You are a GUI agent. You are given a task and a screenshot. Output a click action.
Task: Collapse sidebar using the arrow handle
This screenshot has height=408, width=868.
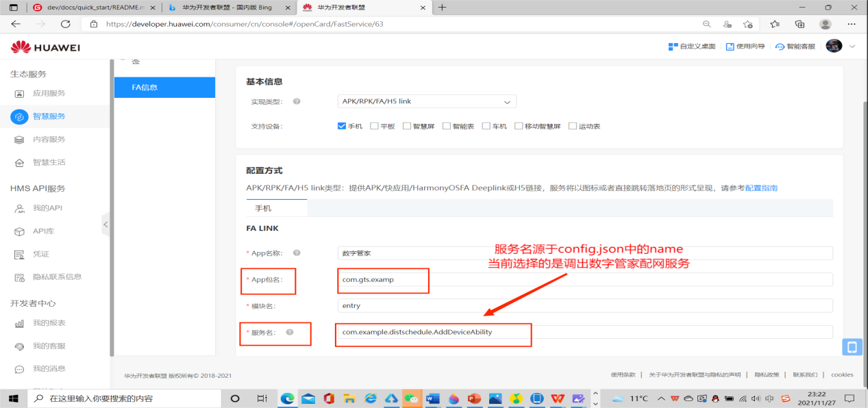(106, 224)
